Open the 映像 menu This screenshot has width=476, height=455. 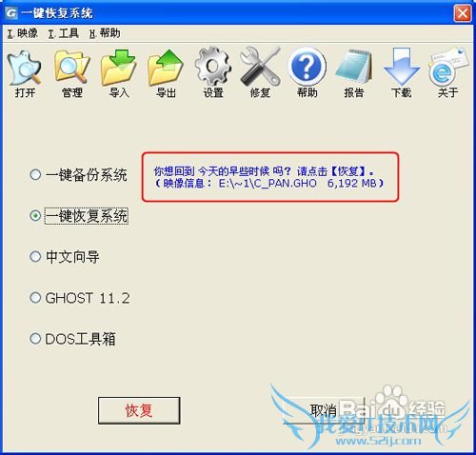coord(23,33)
